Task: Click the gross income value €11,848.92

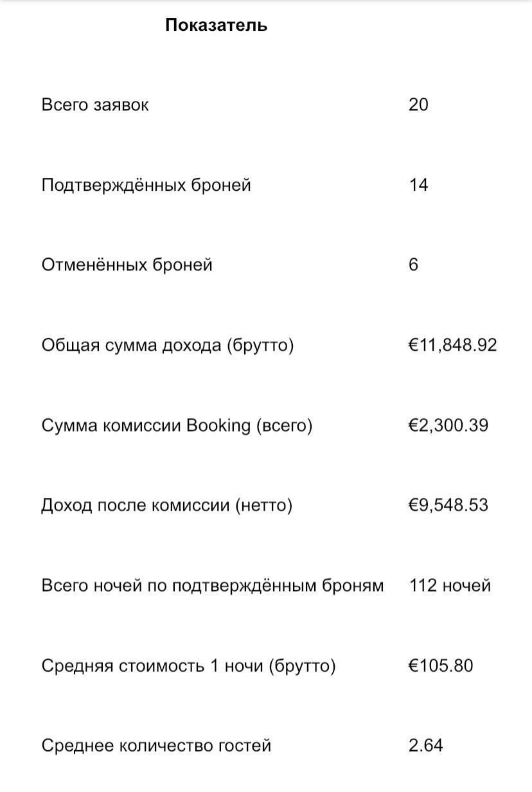Action: [x=452, y=345]
